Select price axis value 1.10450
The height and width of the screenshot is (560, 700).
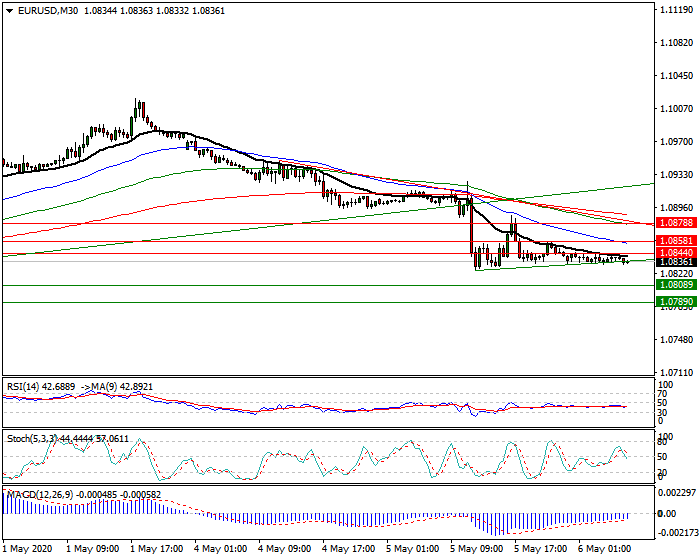[677, 76]
